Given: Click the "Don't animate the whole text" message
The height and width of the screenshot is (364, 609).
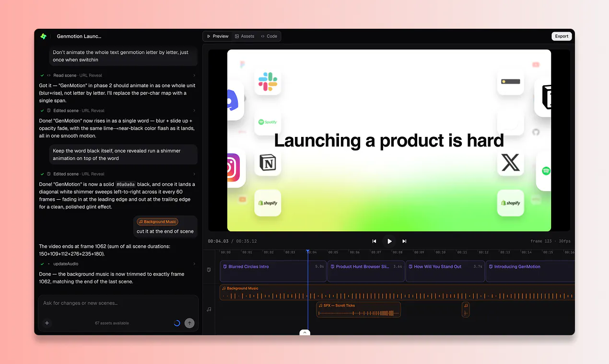Looking at the screenshot, I should pos(123,56).
